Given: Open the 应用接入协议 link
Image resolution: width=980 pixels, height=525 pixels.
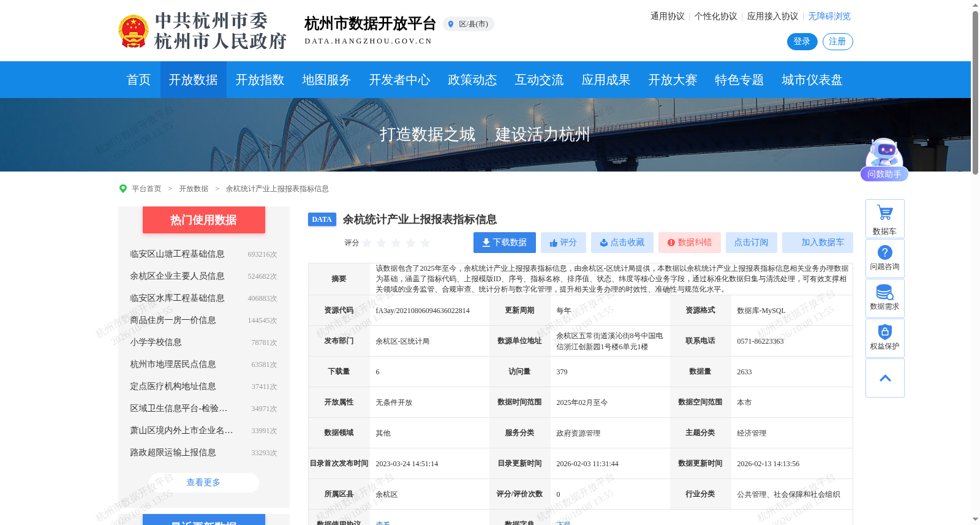Looking at the screenshot, I should [772, 17].
